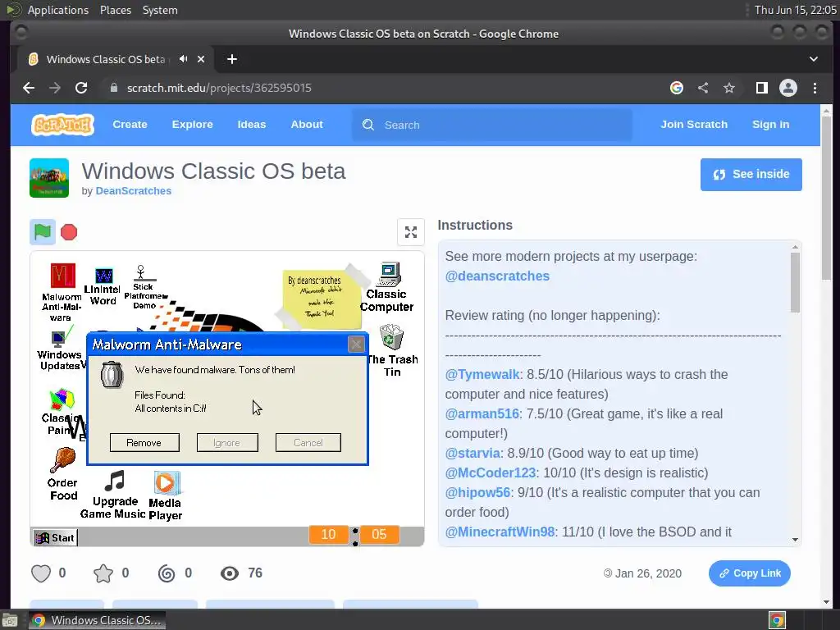Click the instructions panel scrollbar
840x630 pixels.
(x=795, y=283)
